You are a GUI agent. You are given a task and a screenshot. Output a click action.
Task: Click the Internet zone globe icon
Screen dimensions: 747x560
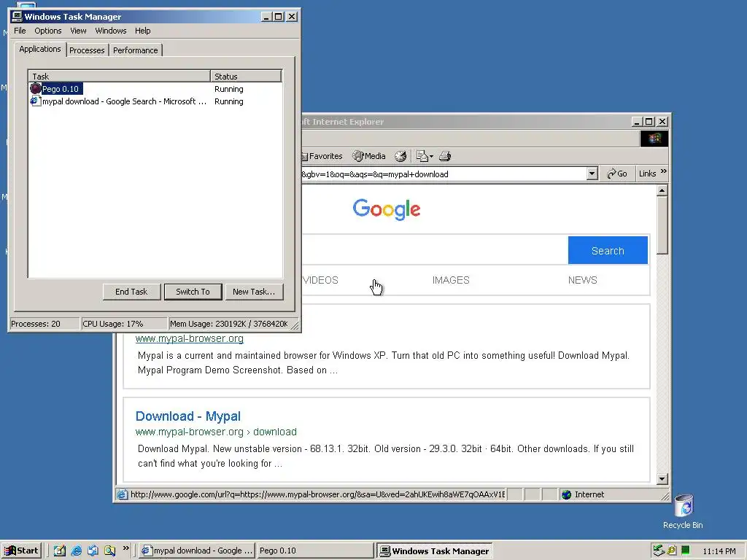(x=566, y=495)
